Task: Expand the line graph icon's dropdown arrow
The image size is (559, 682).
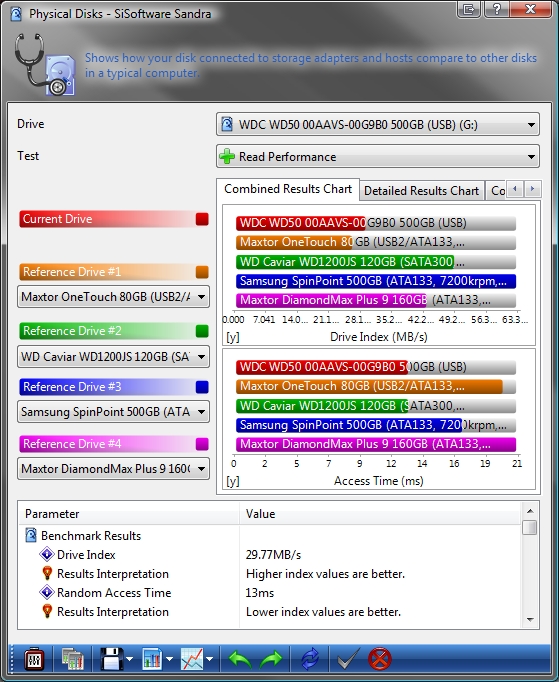Action: point(209,659)
